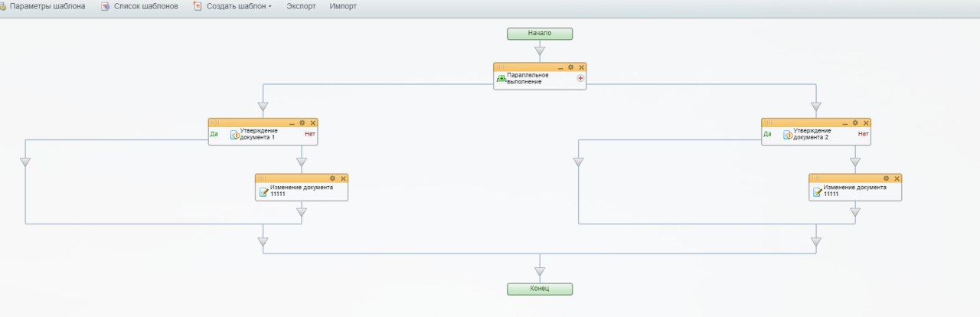Open Параметры шаблона settings
This screenshot has height=317, width=980.
click(47, 6)
